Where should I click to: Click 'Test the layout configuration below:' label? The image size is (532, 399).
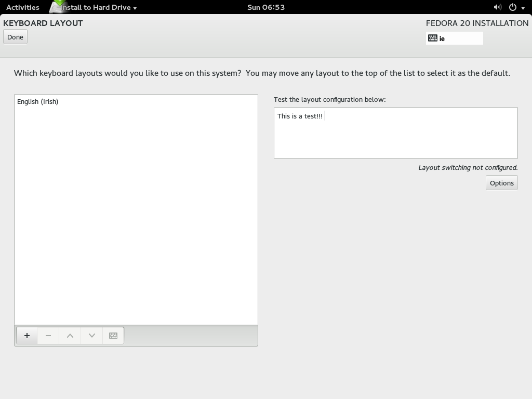point(330,99)
